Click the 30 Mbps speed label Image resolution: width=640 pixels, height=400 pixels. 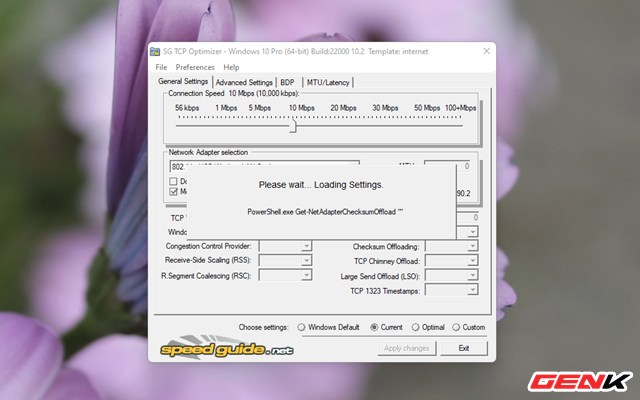[385, 108]
